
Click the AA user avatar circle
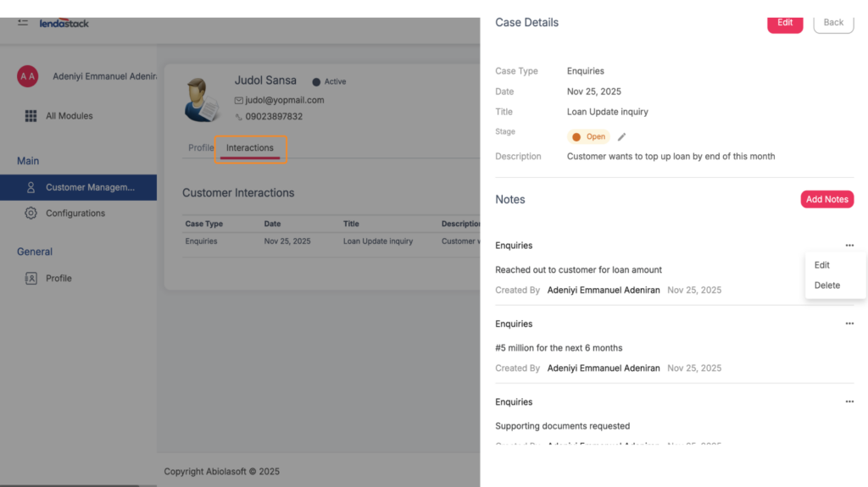[x=28, y=76]
